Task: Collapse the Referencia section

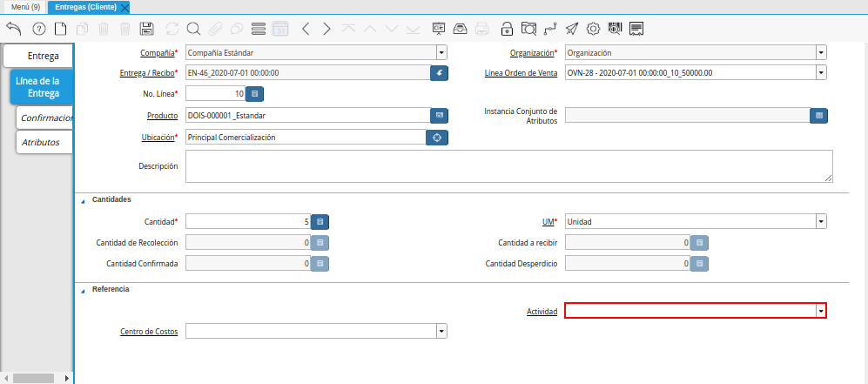Action: pyautogui.click(x=84, y=291)
